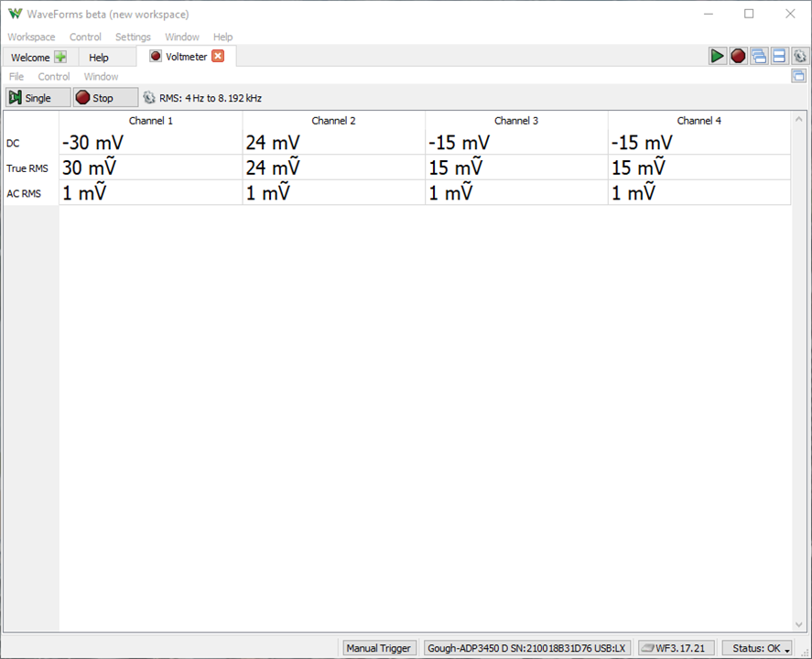812x659 pixels.
Task: Click the undock icon on the File menu row
Action: click(798, 76)
